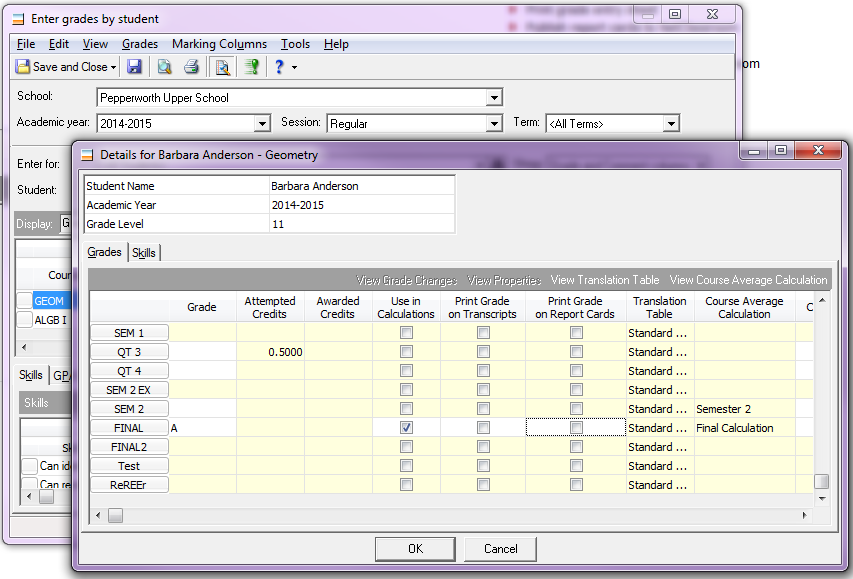Open the Term dropdown

coord(671,124)
